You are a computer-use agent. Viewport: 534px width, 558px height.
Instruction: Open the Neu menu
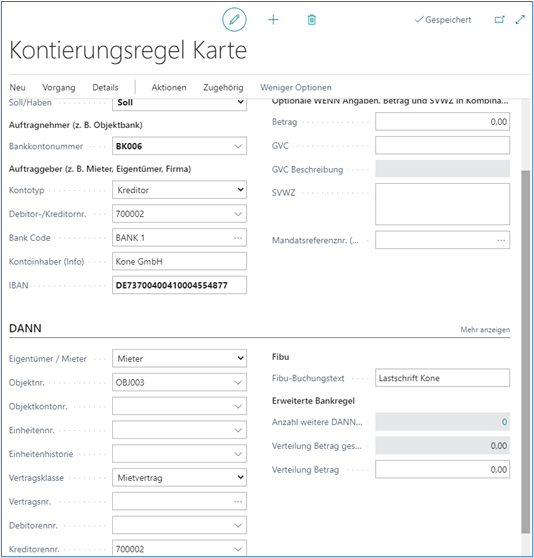click(x=17, y=88)
